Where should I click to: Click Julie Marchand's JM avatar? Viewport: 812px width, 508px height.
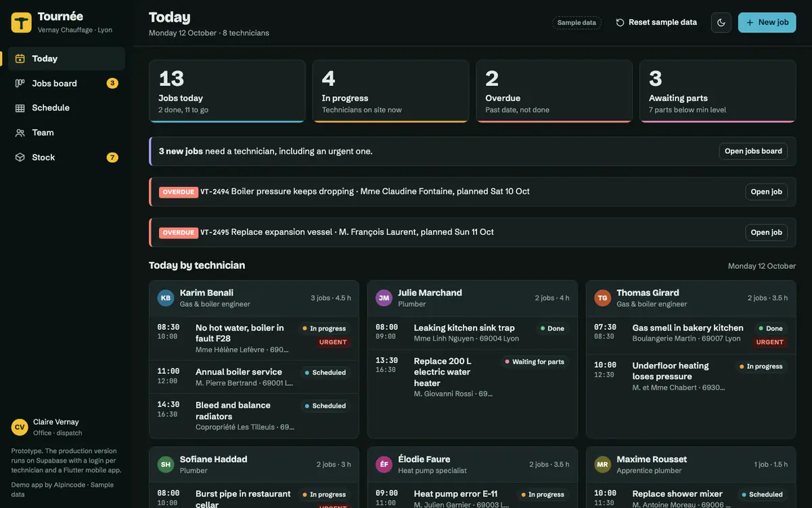(384, 298)
